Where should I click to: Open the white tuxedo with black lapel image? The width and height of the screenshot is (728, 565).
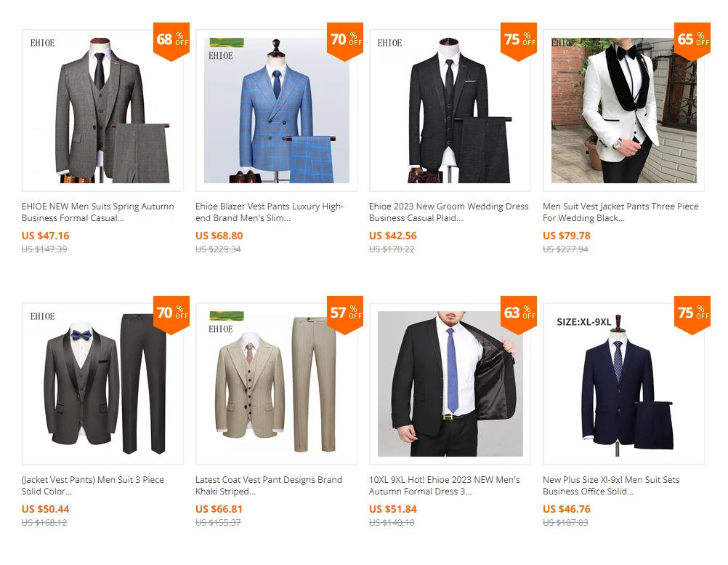tap(623, 111)
